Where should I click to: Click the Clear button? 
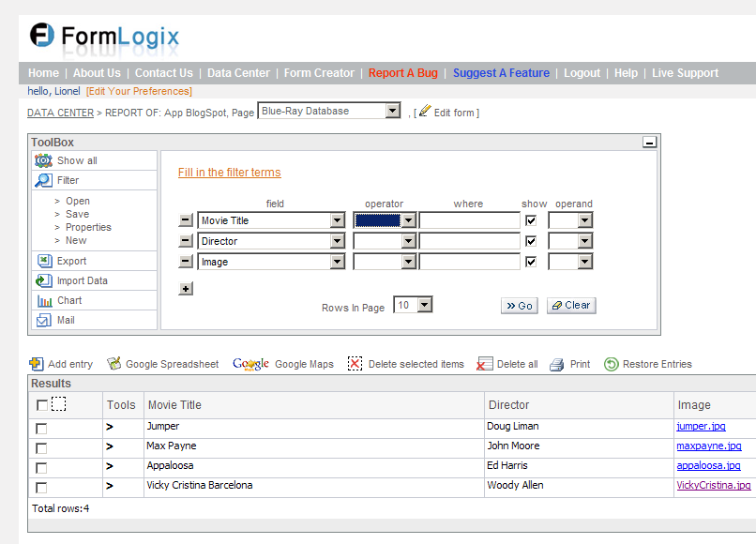571,306
